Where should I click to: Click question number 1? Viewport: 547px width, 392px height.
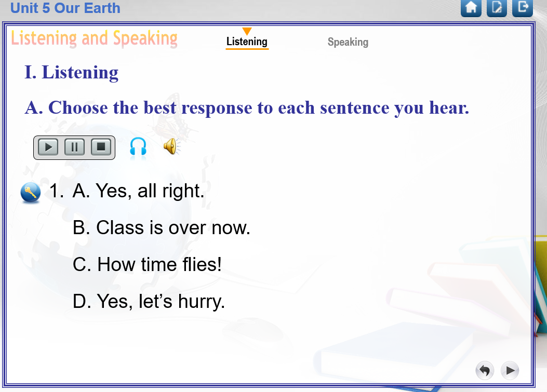[x=55, y=191]
